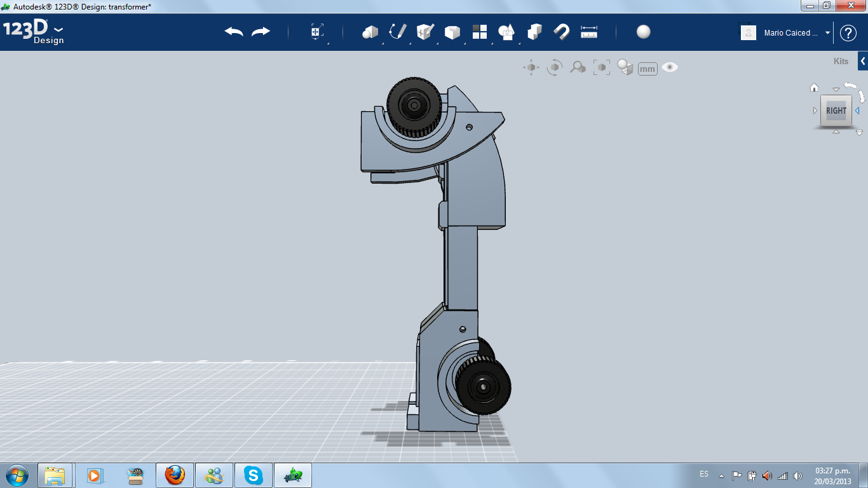The image size is (868, 488).
Task: Click the triangle below the view cube
Action: (x=836, y=132)
